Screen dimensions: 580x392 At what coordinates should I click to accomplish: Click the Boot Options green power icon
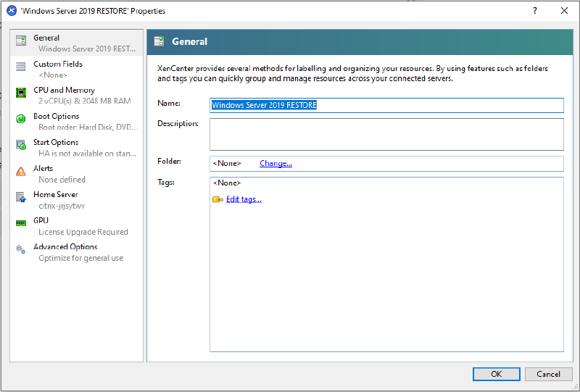pos(21,119)
